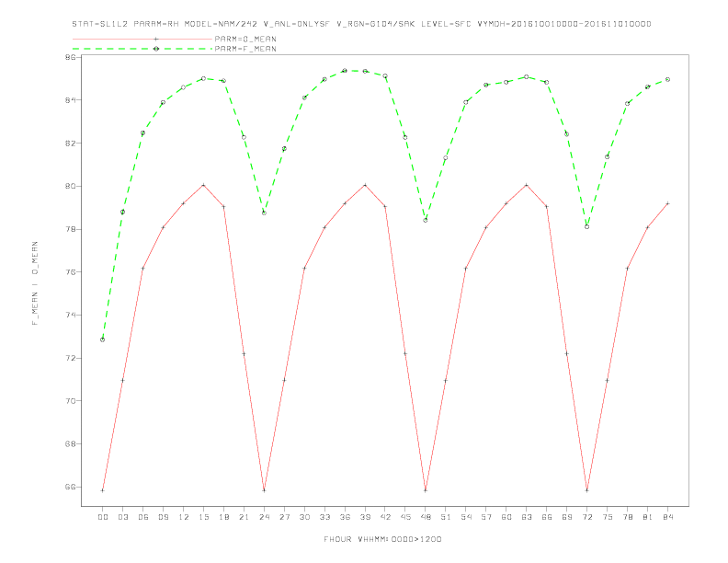Click the x-axis tick label 60
The width and height of the screenshot is (728, 563).
[506, 517]
